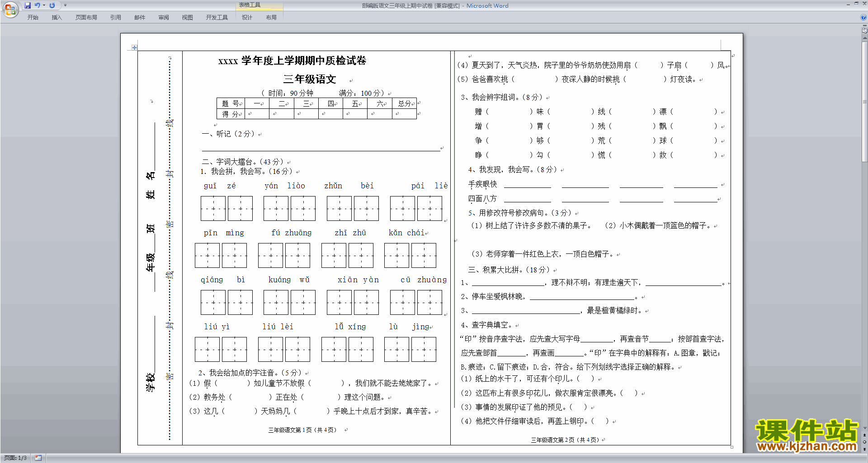Viewport: 868px width, 463px height.
Task: Go to next page browse button
Action: (865, 449)
